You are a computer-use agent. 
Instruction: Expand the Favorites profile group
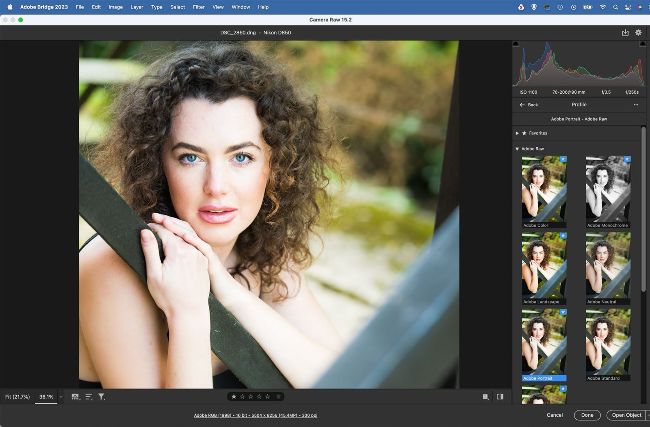pyautogui.click(x=518, y=132)
